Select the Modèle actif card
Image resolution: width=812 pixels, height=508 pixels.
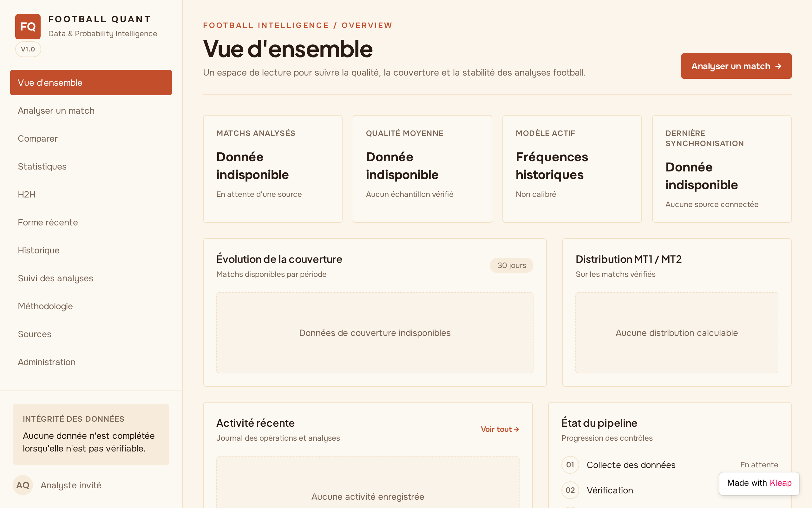(x=572, y=169)
